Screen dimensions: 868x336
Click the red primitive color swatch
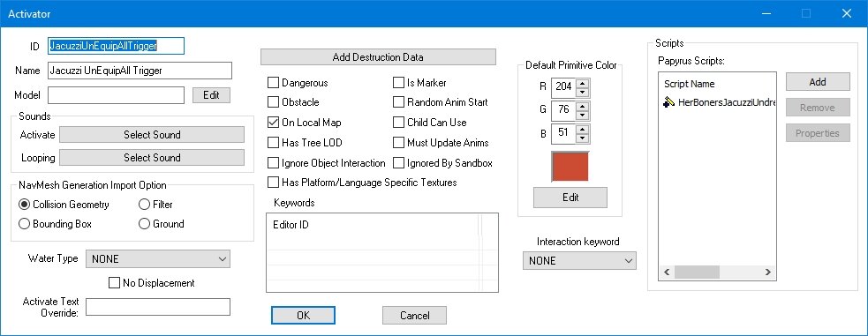570,166
